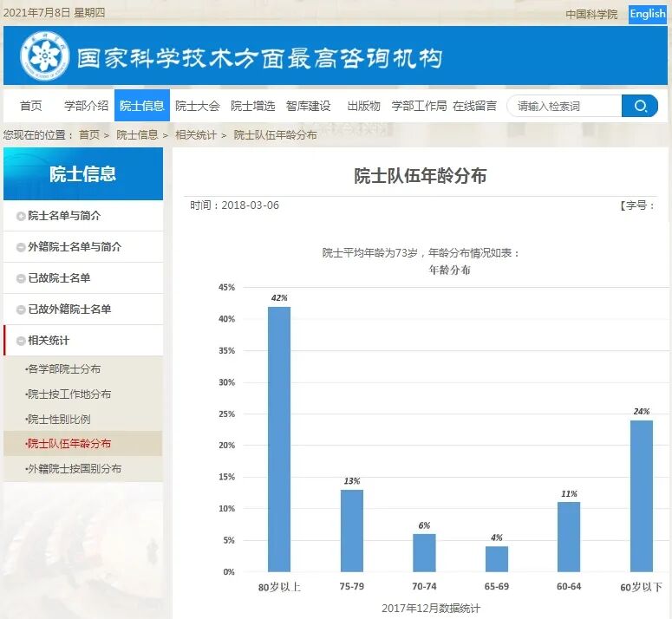Expand the 院士名单与简介 sidebar item icon

point(21,217)
